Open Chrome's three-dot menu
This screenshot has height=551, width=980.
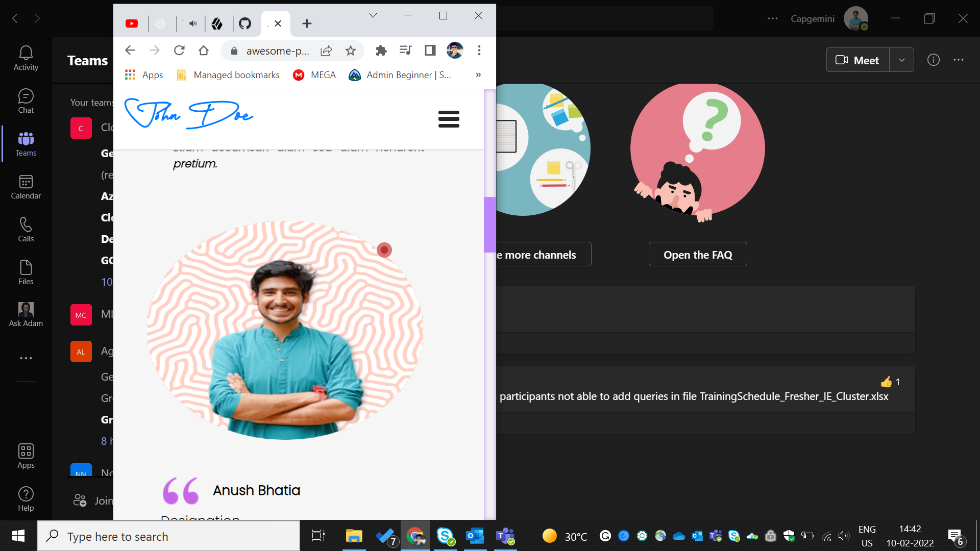(479, 51)
